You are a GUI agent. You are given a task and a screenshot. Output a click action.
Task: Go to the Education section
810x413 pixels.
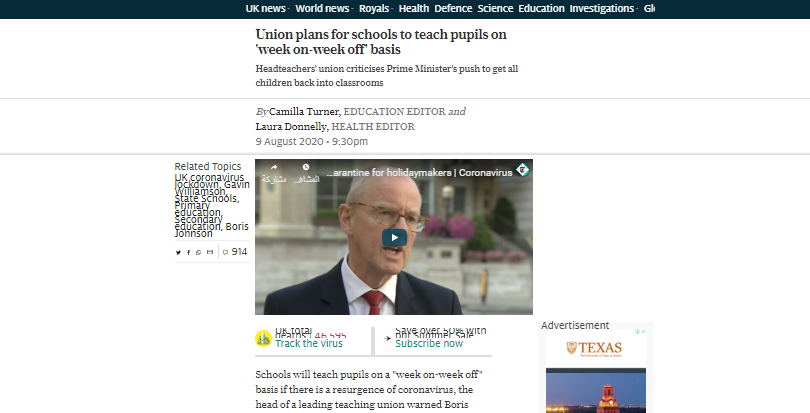pos(541,8)
